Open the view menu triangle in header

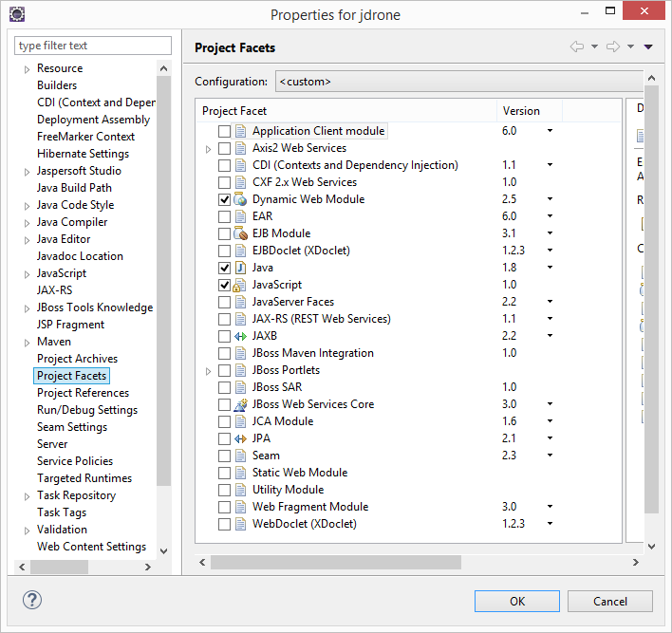coord(648,47)
